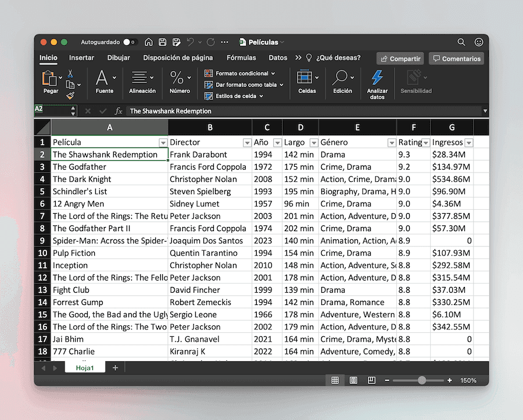Click the insert function fx icon

119,111
